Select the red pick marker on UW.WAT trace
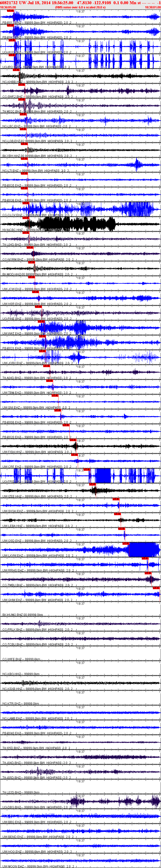 pyautogui.click(x=41, y=321)
